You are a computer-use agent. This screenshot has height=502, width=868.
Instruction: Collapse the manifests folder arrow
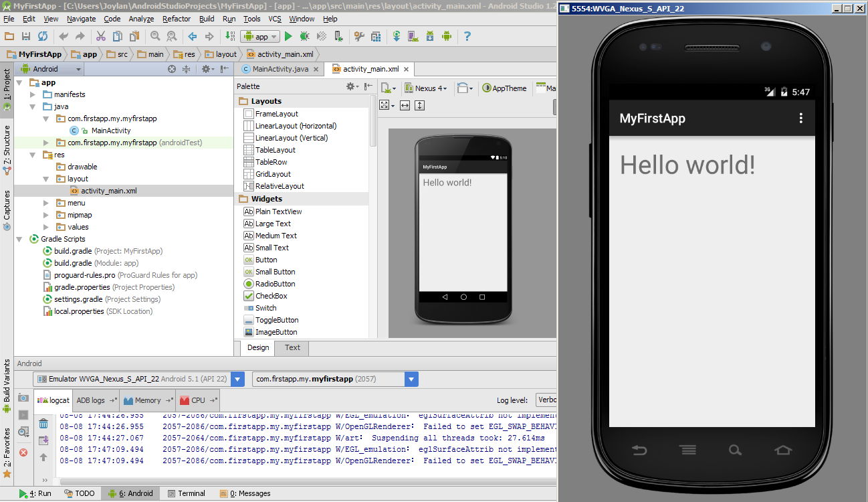pos(32,94)
